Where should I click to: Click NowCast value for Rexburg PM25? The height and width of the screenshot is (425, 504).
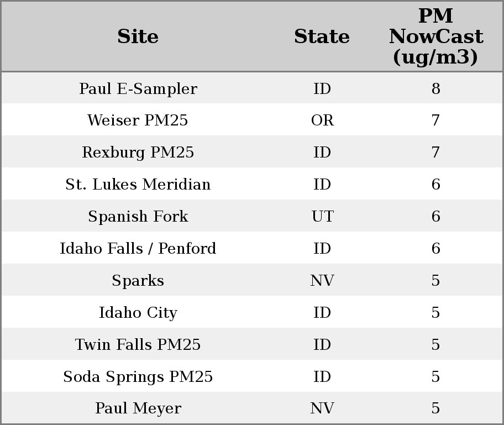click(435, 153)
